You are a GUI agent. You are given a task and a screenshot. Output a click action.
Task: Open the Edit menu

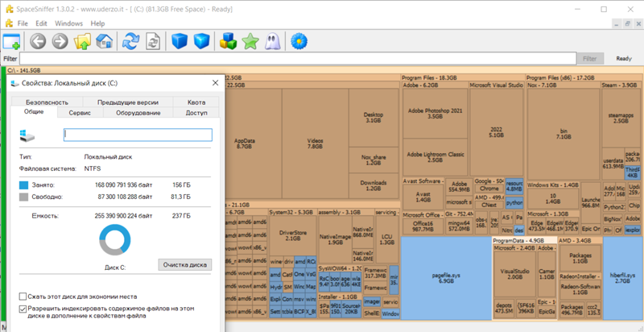[42, 23]
